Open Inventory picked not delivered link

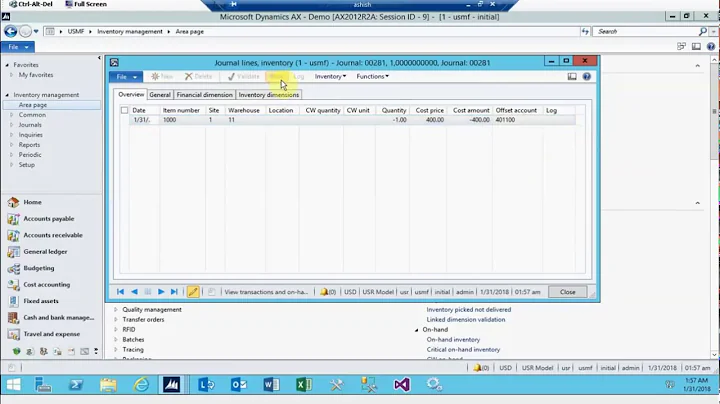coord(469,309)
